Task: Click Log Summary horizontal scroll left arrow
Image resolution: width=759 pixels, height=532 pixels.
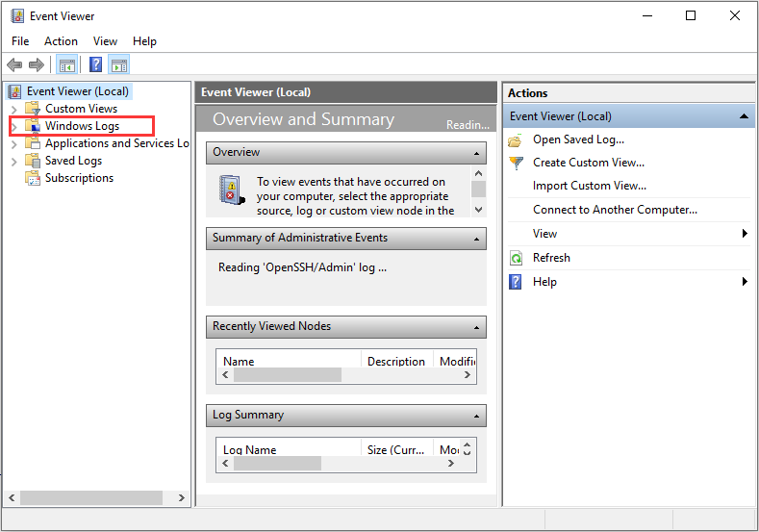Action: tap(225, 464)
